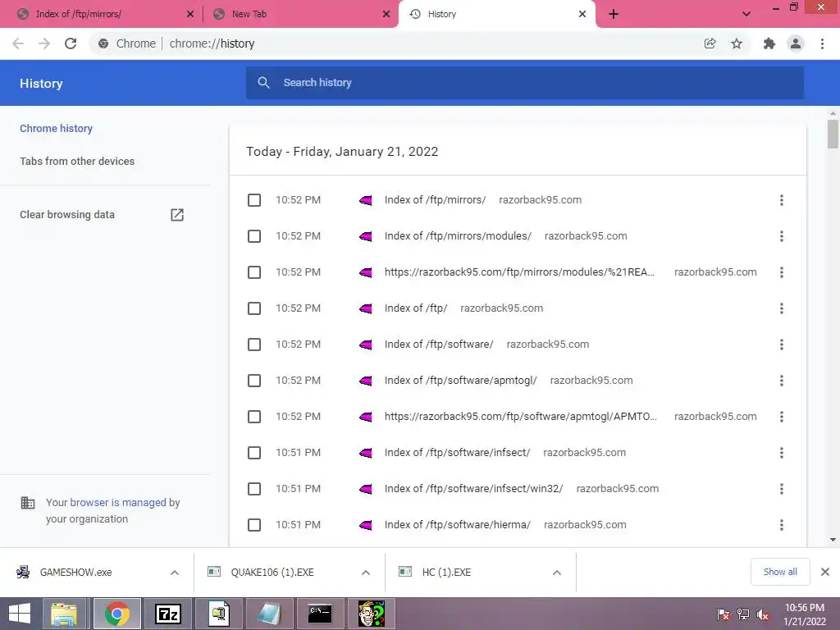
Task: Check the box for Index of /ftp/ entry
Action: tap(254, 308)
